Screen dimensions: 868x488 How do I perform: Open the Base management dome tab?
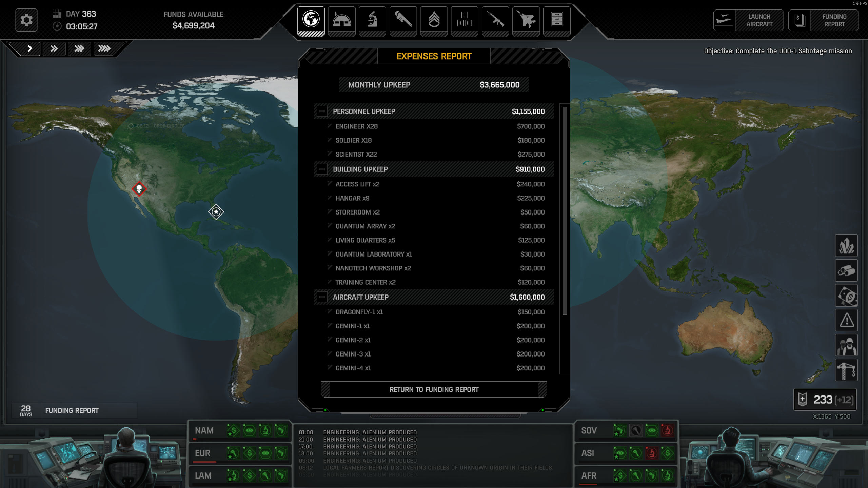[x=341, y=20]
